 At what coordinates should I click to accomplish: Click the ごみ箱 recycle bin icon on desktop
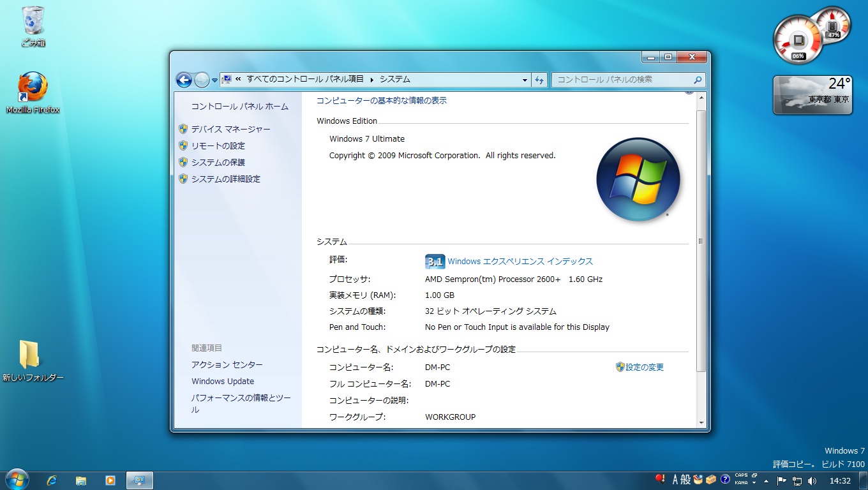click(33, 27)
